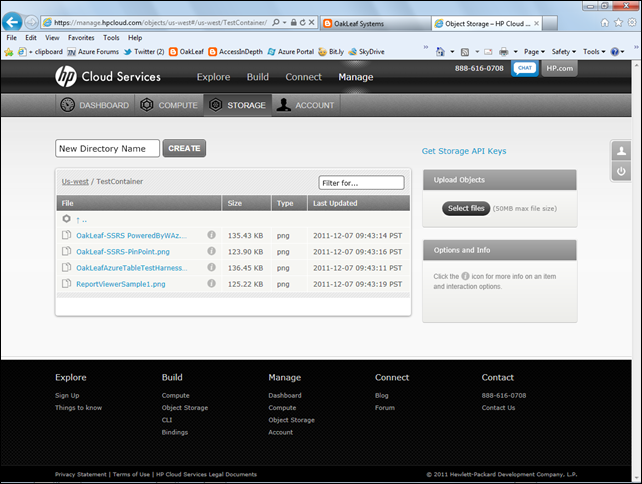Click the command bar Help question icon

615,52
